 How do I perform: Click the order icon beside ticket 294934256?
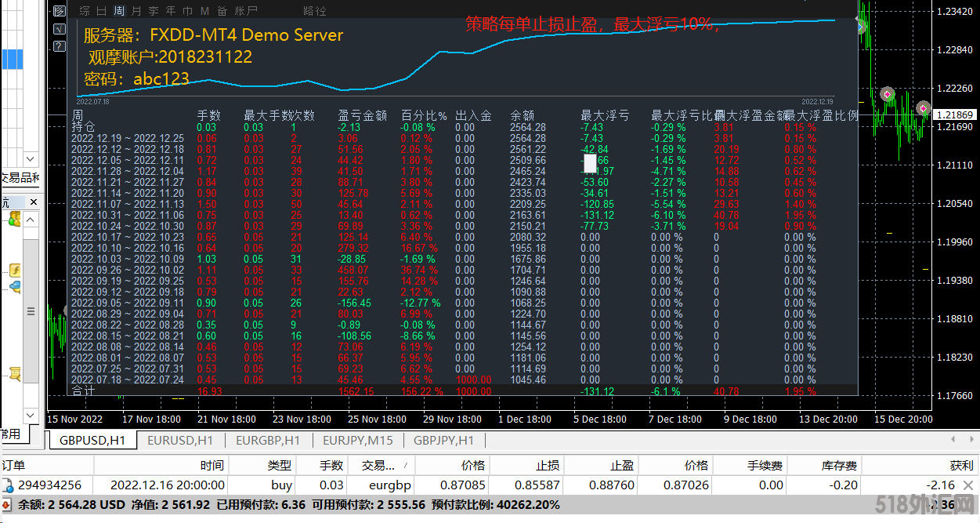coord(8,485)
